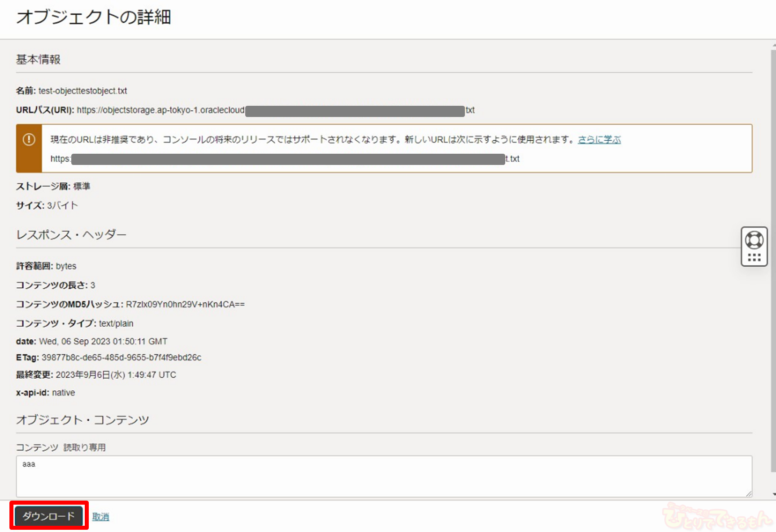This screenshot has width=776, height=532.
Task: Click the orange warning exclamation icon
Action: pyautogui.click(x=29, y=139)
